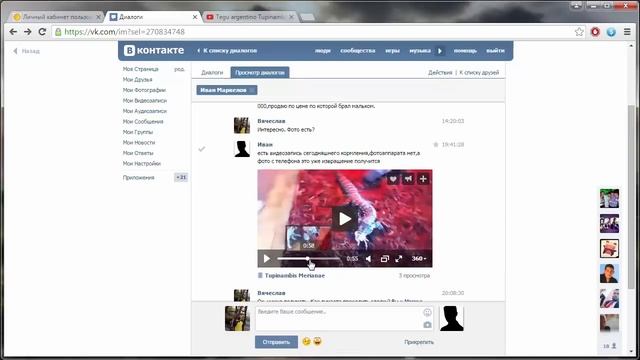Insert the laughing emoji below the message box
640x360 pixels.
317,341
